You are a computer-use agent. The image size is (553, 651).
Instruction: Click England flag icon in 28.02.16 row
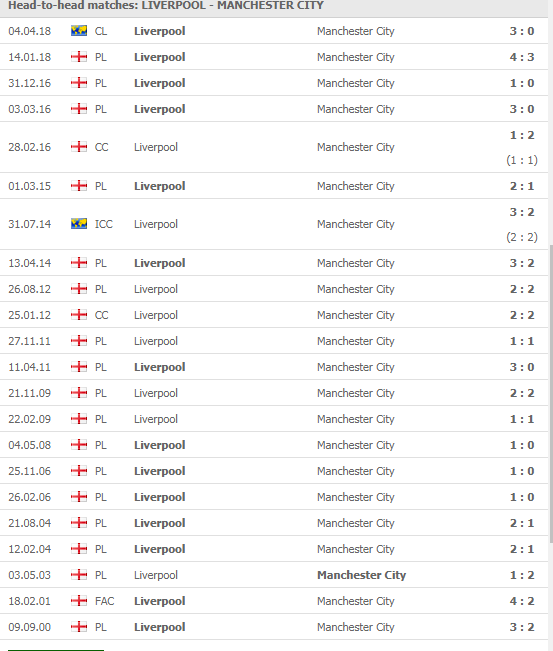79,147
